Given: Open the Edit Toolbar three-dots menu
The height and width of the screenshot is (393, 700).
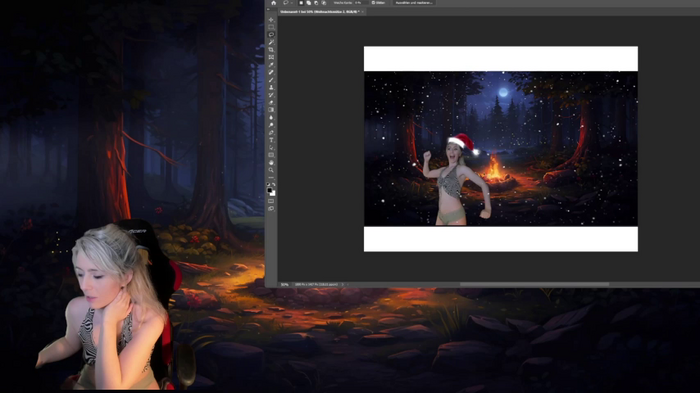Looking at the screenshot, I should tap(271, 178).
